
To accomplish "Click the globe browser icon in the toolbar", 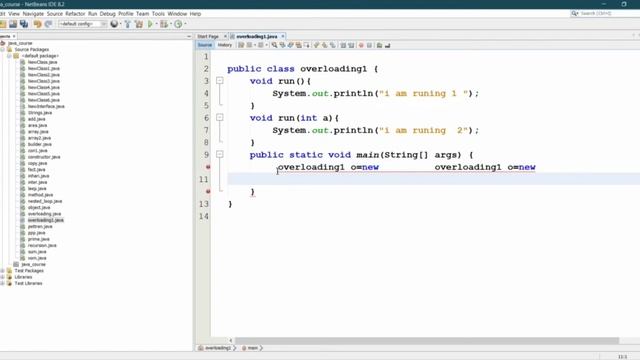I will (x=114, y=24).
